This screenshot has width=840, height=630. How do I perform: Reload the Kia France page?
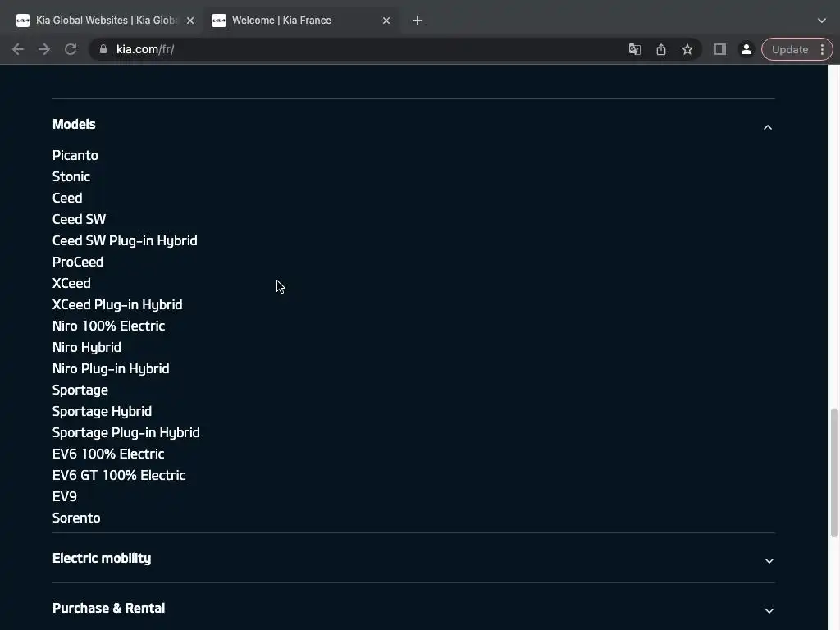pyautogui.click(x=71, y=49)
